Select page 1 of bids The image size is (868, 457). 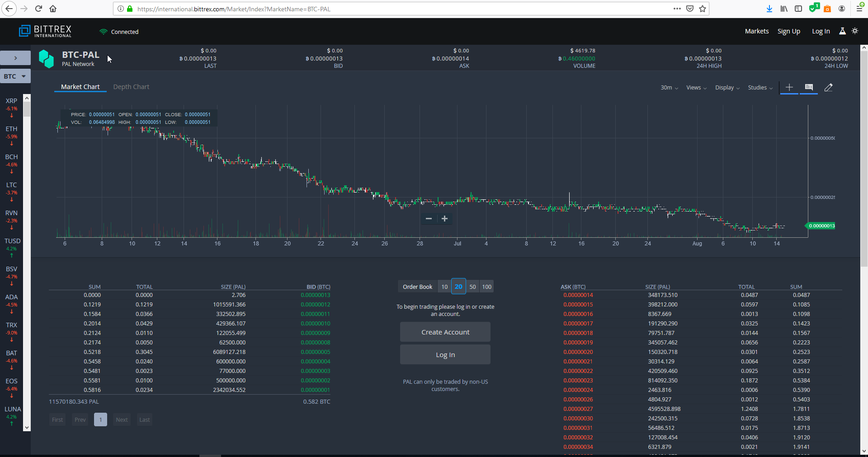(x=100, y=420)
